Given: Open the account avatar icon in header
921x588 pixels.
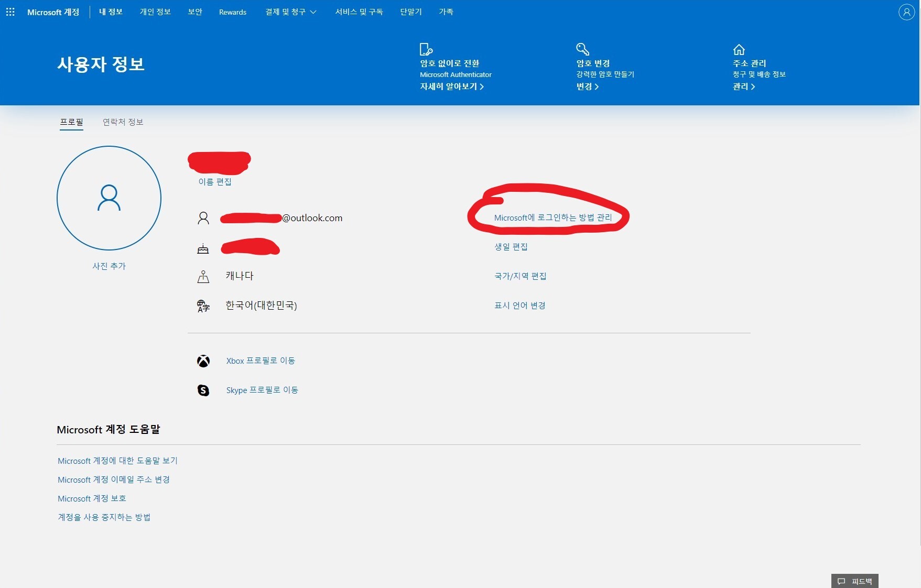Looking at the screenshot, I should 906,12.
